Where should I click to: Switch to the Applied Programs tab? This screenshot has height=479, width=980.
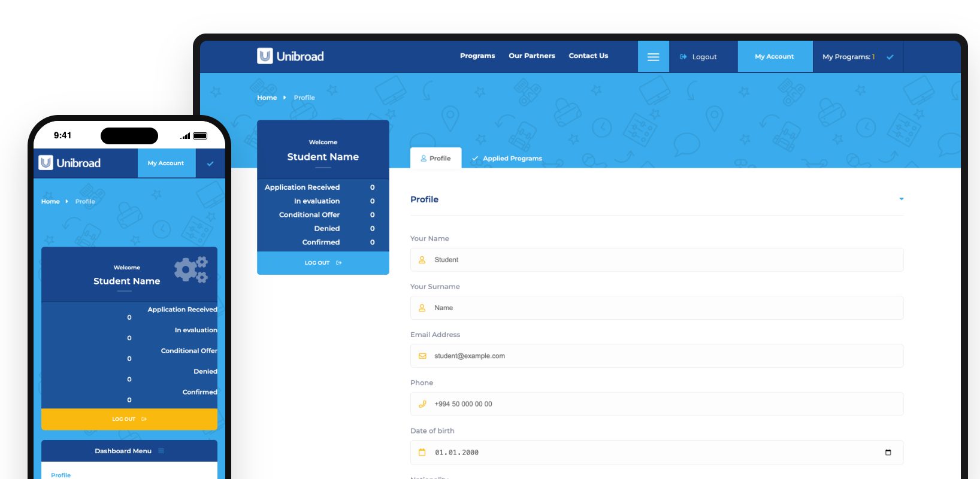click(x=507, y=158)
